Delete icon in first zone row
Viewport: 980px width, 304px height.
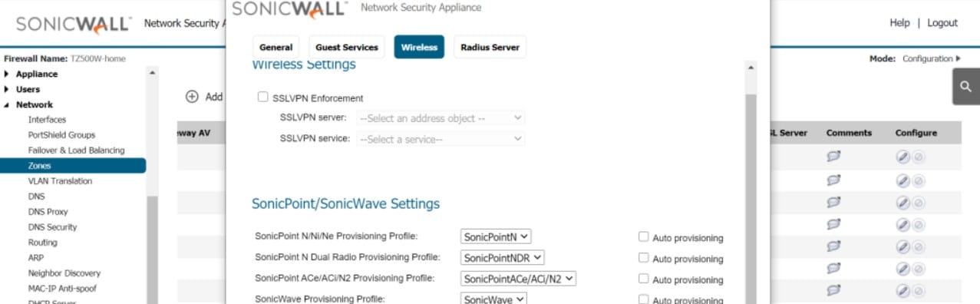(919, 157)
